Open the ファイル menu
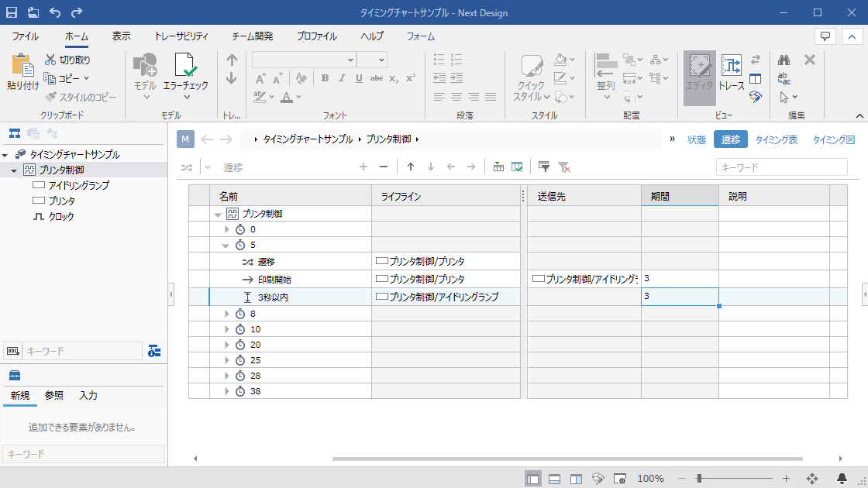868x488 pixels. coord(25,36)
